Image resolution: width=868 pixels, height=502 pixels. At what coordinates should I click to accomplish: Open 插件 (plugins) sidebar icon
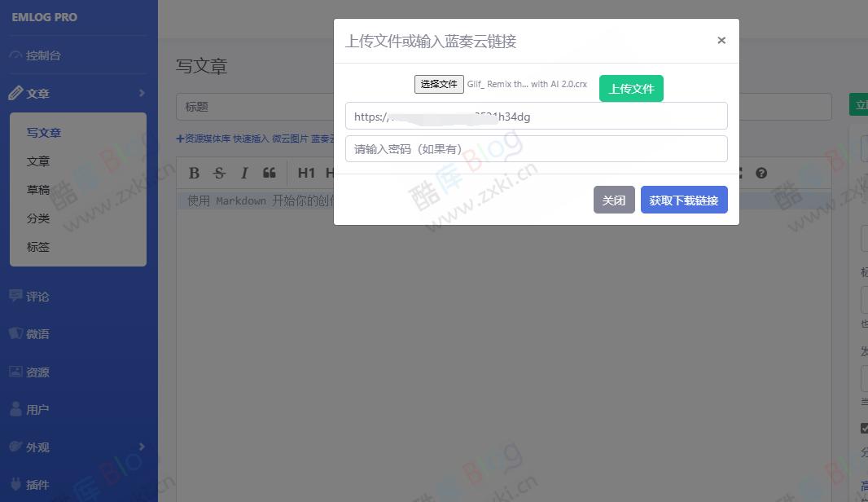pos(17,484)
